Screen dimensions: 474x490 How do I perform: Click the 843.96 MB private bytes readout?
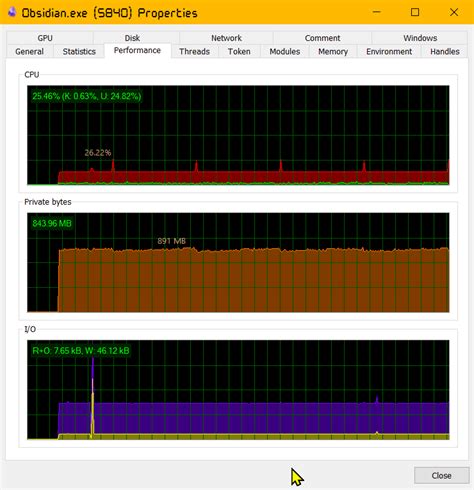pyautogui.click(x=52, y=223)
